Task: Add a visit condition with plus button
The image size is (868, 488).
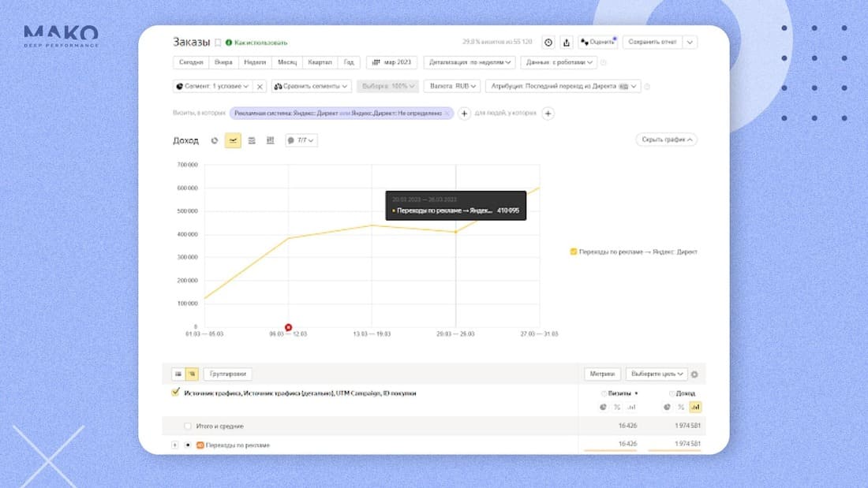Action: coord(464,114)
